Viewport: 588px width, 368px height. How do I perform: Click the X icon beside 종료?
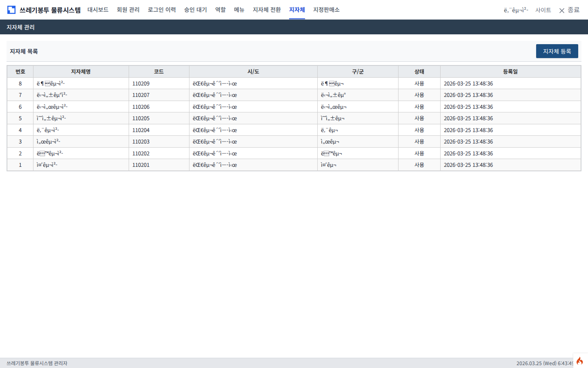pyautogui.click(x=562, y=10)
